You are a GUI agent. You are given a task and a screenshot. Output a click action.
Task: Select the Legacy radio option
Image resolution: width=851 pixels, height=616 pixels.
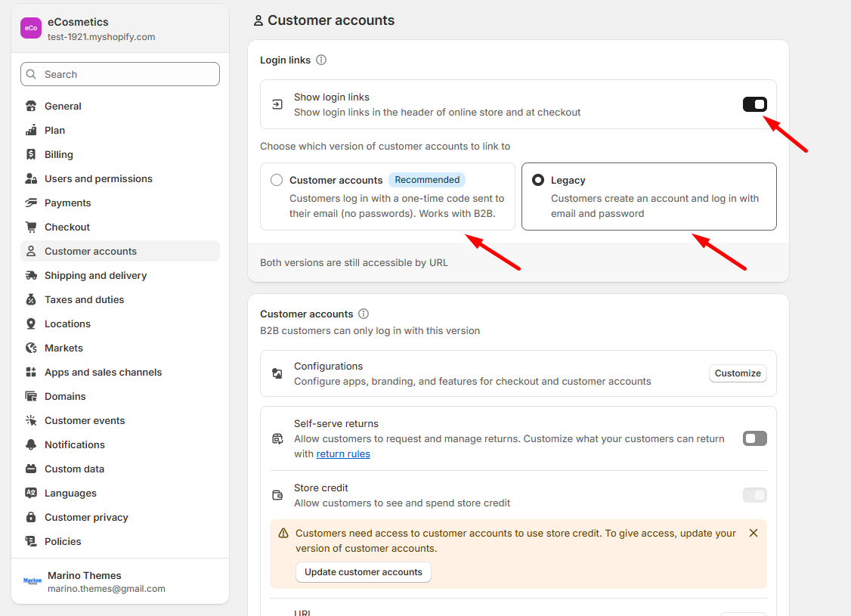click(538, 180)
